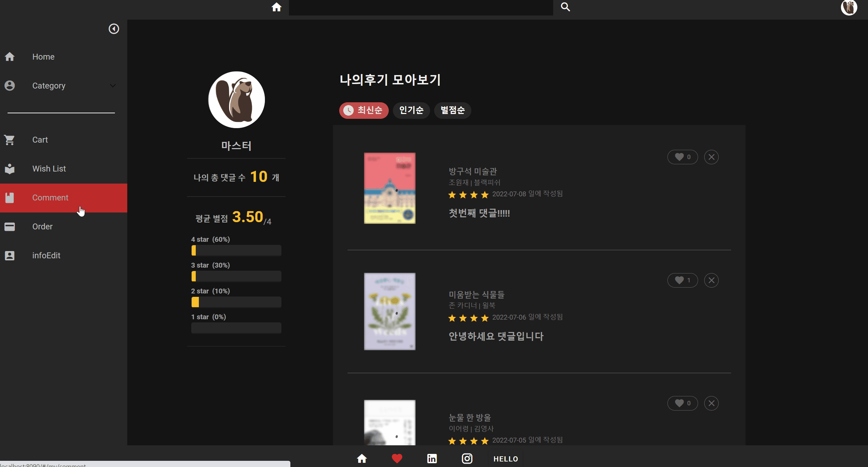This screenshot has height=467, width=868.
Task: Click the search magnifier icon
Action: tap(565, 7)
